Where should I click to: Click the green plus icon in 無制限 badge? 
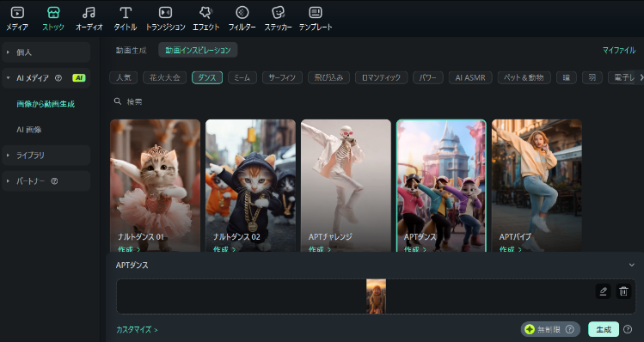pyautogui.click(x=530, y=329)
